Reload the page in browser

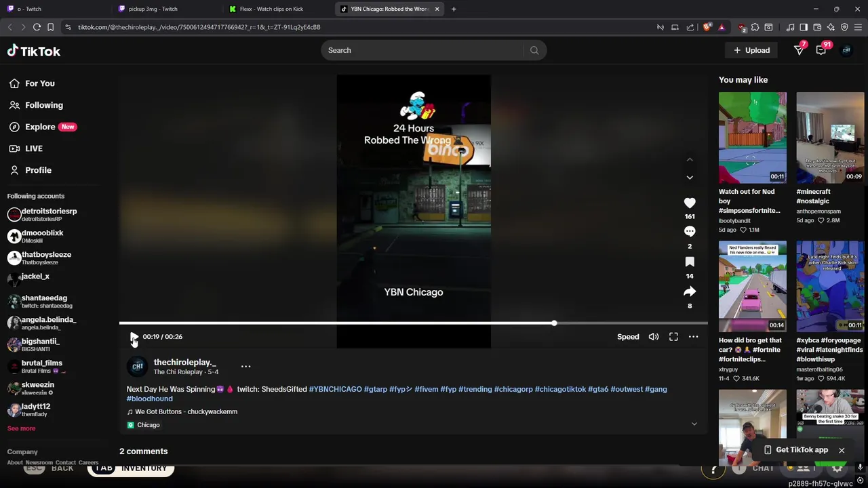(37, 27)
